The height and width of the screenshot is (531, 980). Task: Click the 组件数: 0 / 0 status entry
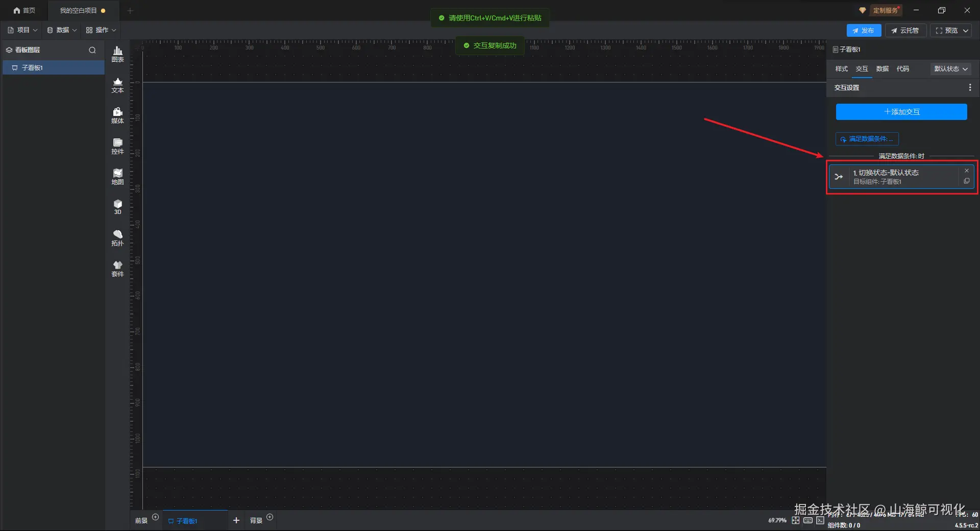pyautogui.click(x=844, y=525)
